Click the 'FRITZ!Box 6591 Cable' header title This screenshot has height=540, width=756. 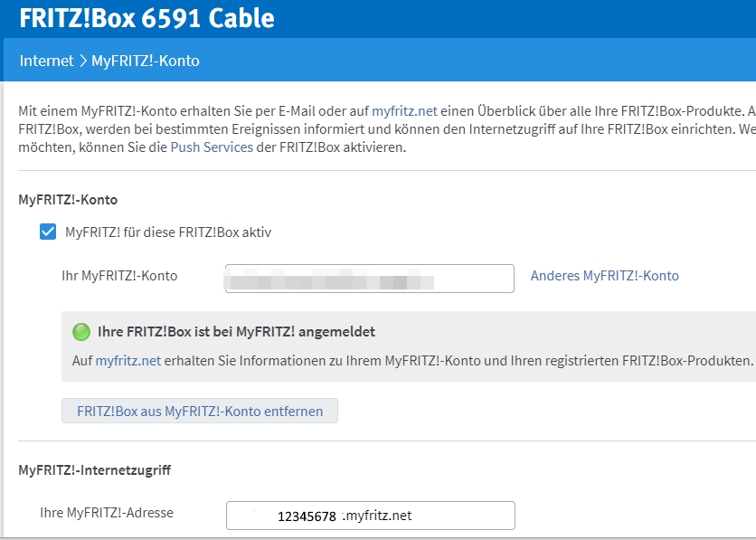point(146,18)
